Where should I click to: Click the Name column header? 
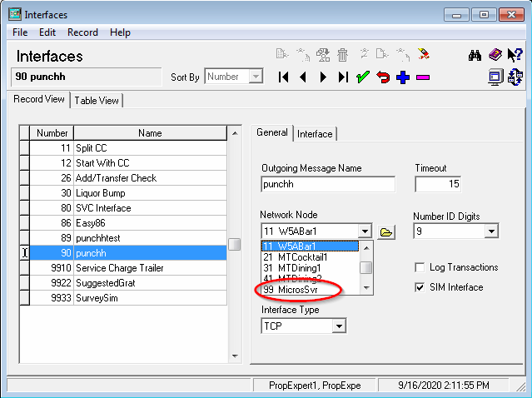[x=150, y=133]
